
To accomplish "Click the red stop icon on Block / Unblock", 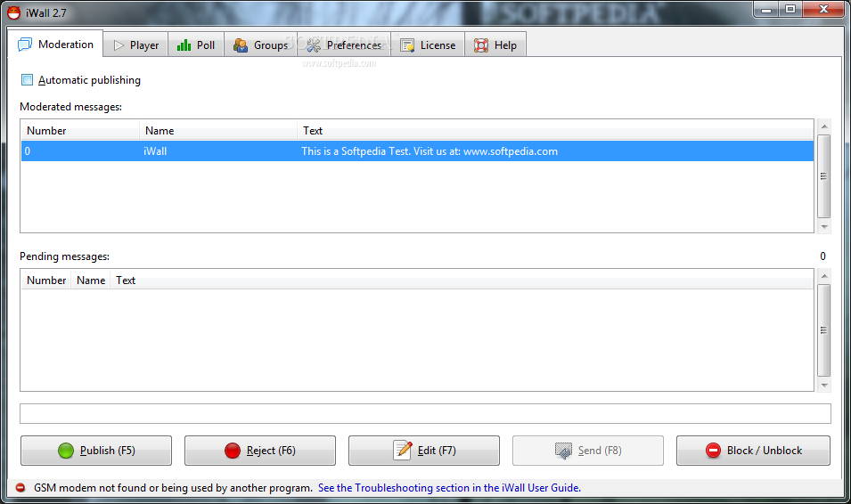I will click(713, 451).
